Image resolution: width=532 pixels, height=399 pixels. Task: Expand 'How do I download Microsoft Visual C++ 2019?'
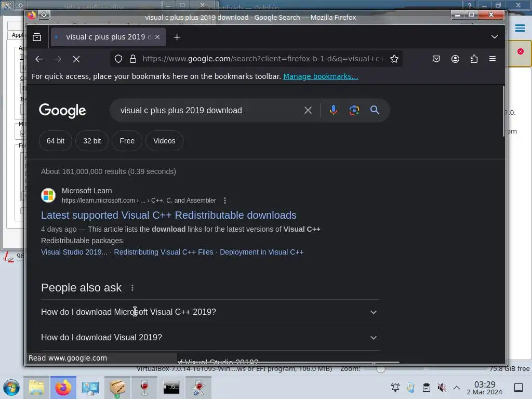click(210, 312)
